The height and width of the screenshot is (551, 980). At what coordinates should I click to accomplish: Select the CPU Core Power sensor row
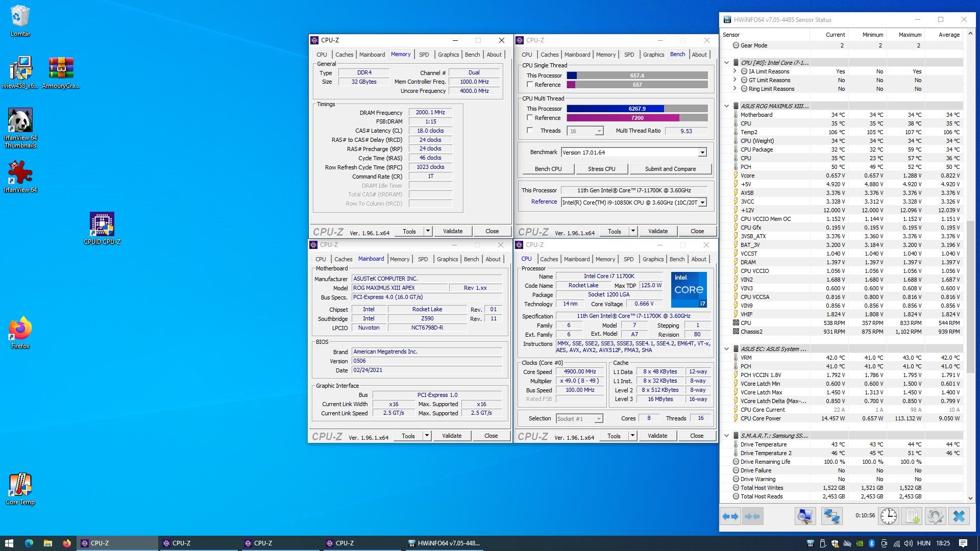coord(842,418)
